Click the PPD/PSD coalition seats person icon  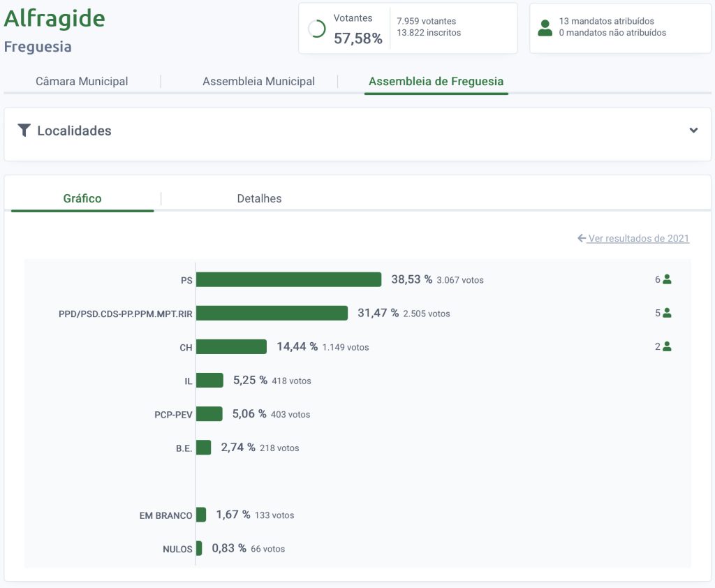667,313
